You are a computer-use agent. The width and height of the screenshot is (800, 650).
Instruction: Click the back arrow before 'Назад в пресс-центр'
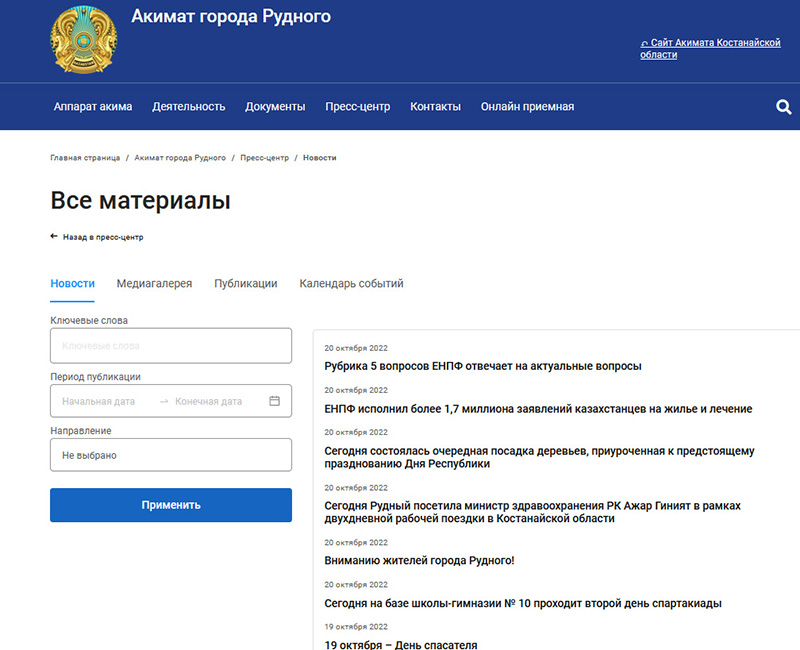(x=54, y=236)
